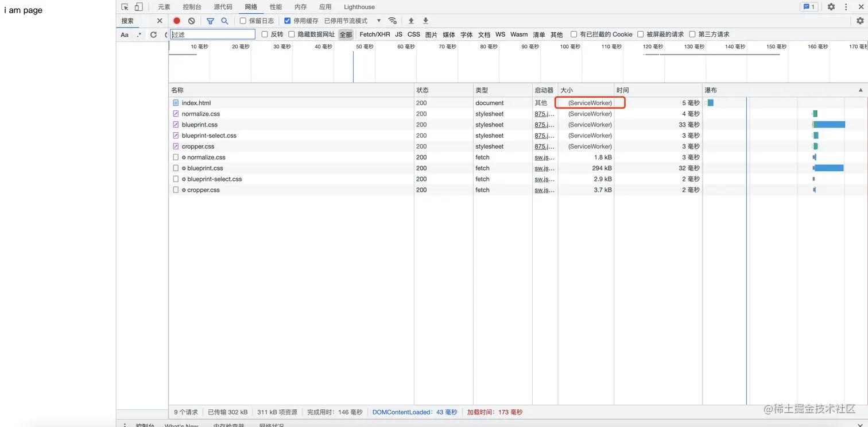Select the 全部 filter button
This screenshot has width=868, height=427.
[x=346, y=34]
